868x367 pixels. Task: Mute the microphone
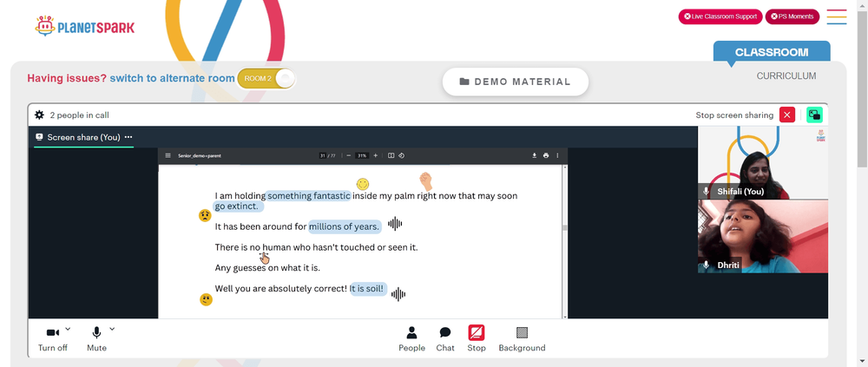(x=96, y=338)
